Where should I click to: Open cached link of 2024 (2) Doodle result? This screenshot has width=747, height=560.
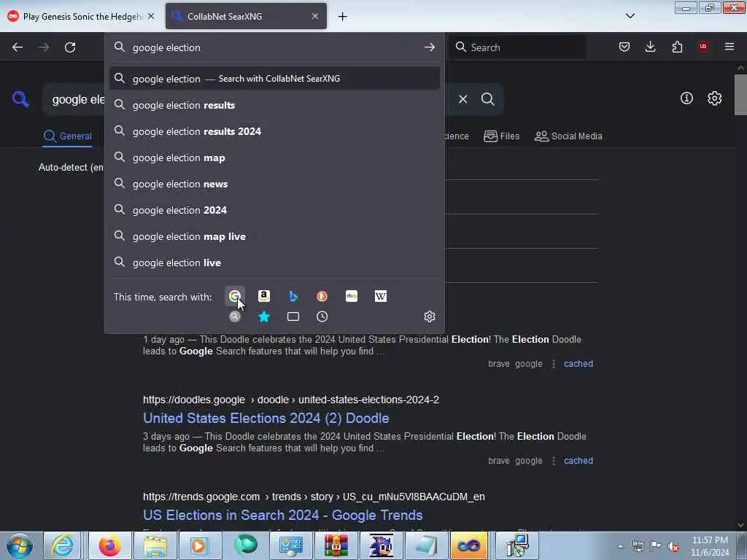[x=578, y=461]
